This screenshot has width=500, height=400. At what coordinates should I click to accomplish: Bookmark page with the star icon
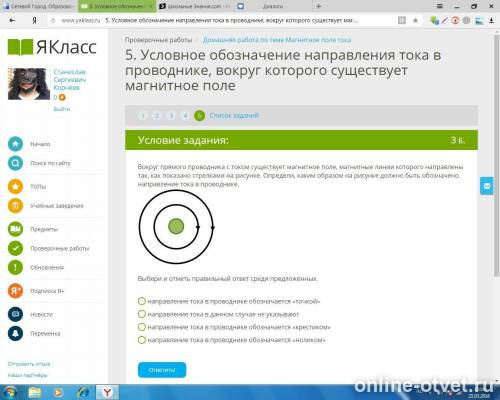(x=415, y=21)
